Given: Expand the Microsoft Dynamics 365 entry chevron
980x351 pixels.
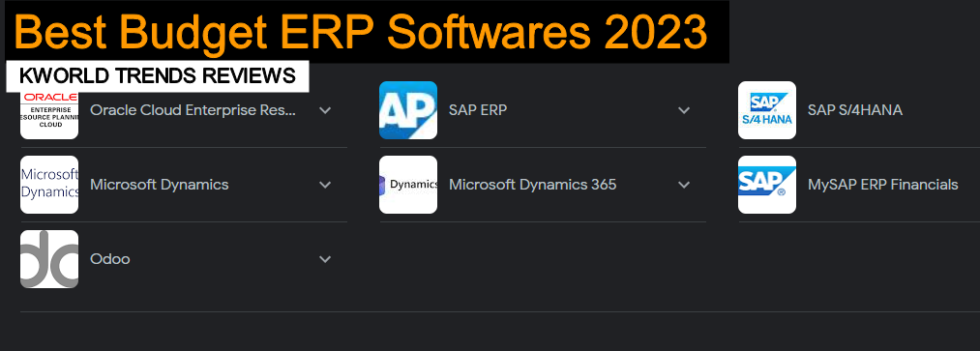Looking at the screenshot, I should tap(684, 185).
